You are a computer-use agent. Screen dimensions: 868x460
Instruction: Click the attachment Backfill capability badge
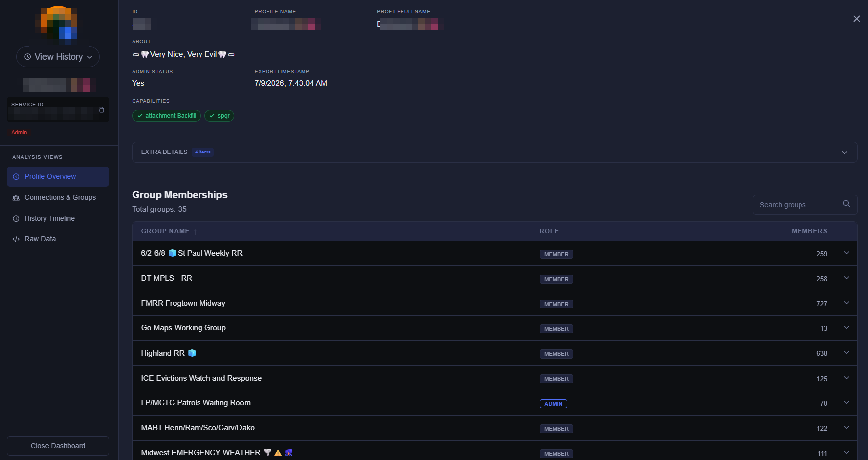coord(166,116)
